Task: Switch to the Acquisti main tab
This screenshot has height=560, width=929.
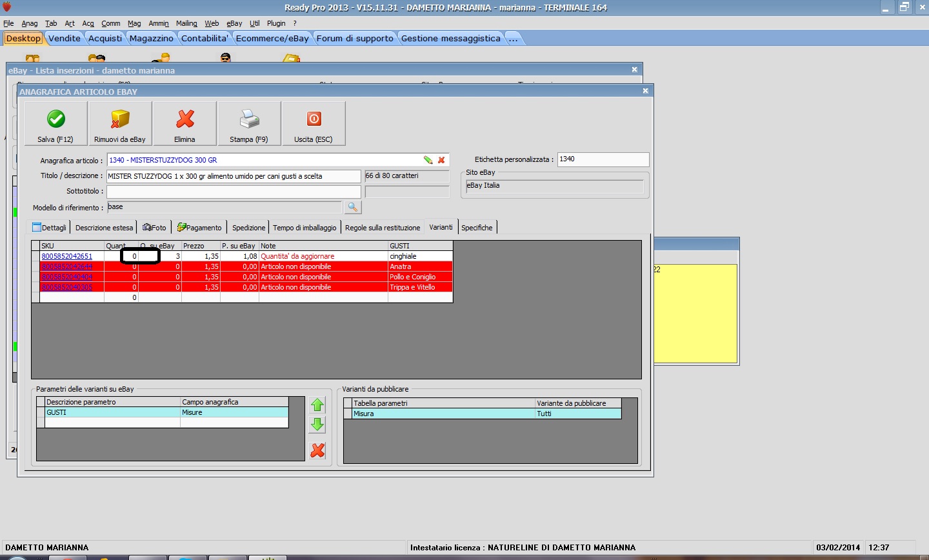Action: click(105, 38)
